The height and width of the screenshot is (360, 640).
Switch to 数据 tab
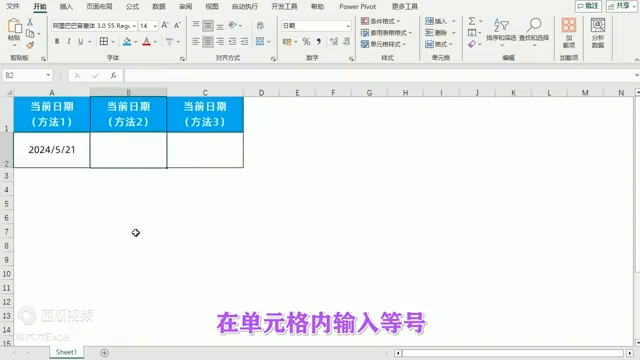159,6
